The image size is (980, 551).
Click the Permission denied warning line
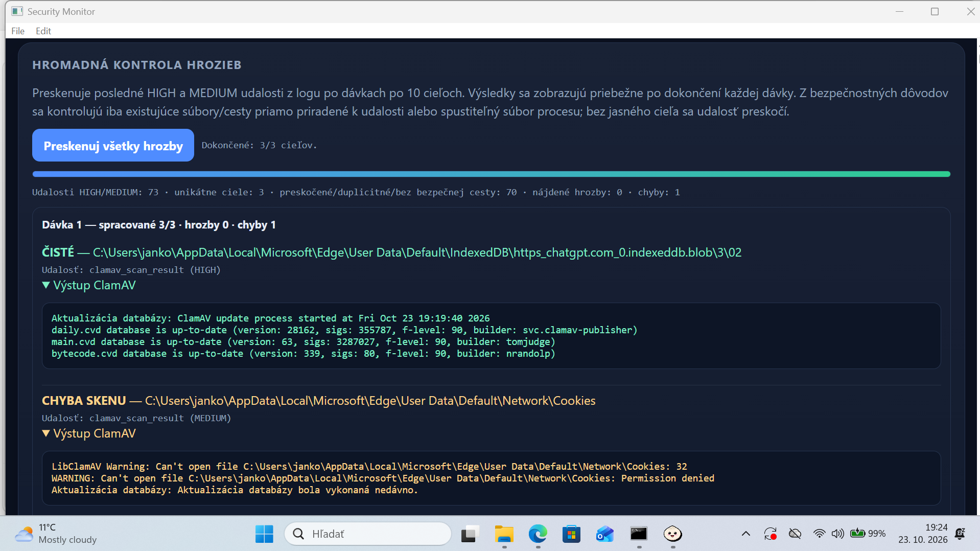coord(383,478)
